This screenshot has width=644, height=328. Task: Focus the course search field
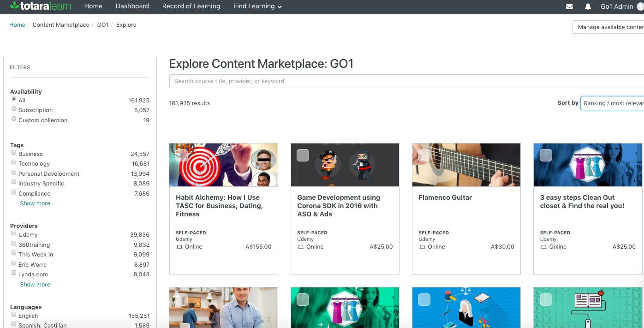click(406, 81)
